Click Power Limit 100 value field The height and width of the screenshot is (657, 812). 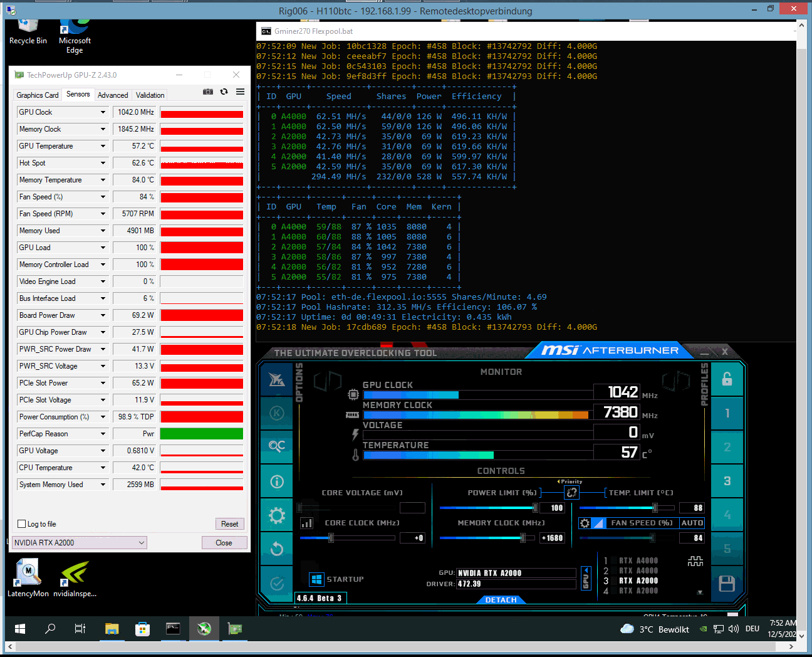(x=552, y=508)
